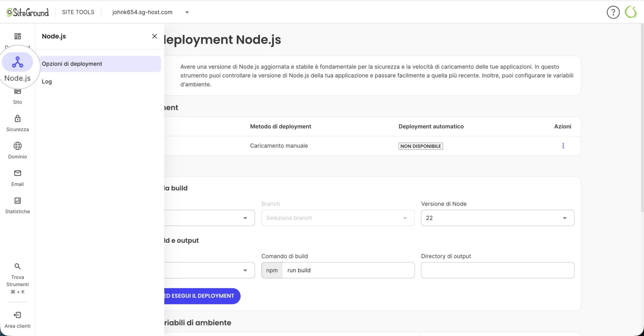Go to Area clienti exit icon

pyautogui.click(x=18, y=315)
